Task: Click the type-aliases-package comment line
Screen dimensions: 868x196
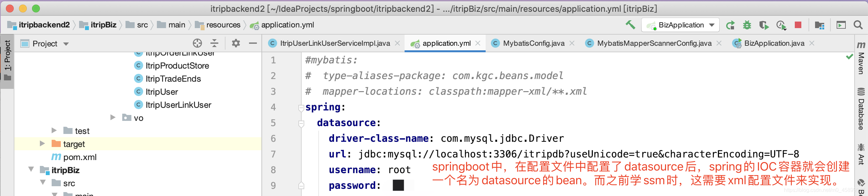Action: 434,76
